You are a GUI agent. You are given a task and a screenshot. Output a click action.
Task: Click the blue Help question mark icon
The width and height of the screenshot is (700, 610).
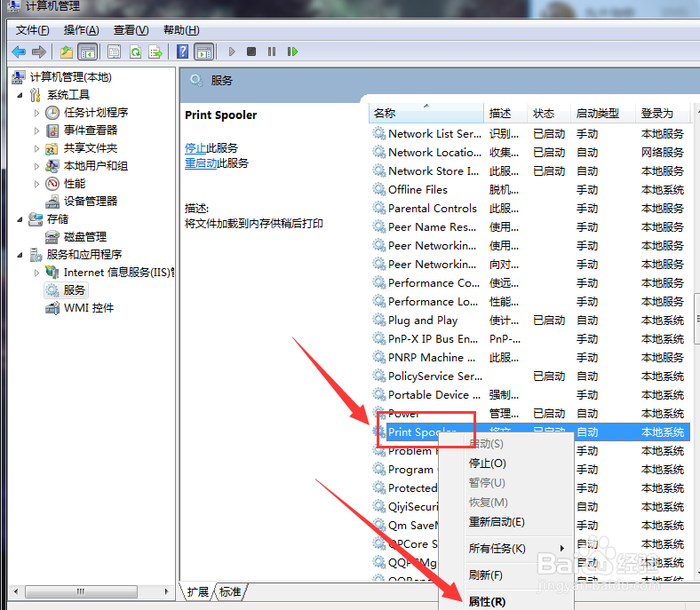click(183, 51)
